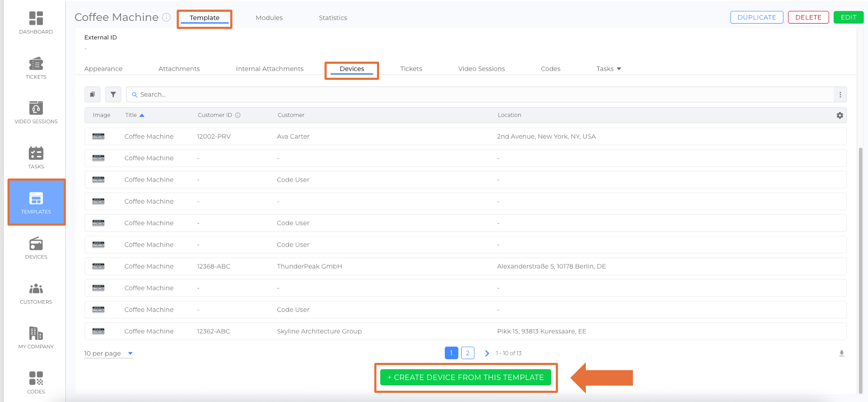The image size is (868, 402).
Task: Open the Codes sidebar section
Action: [36, 383]
